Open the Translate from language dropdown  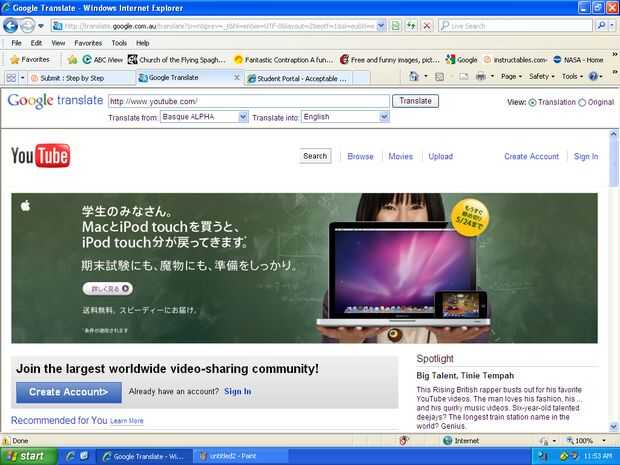[x=204, y=117]
